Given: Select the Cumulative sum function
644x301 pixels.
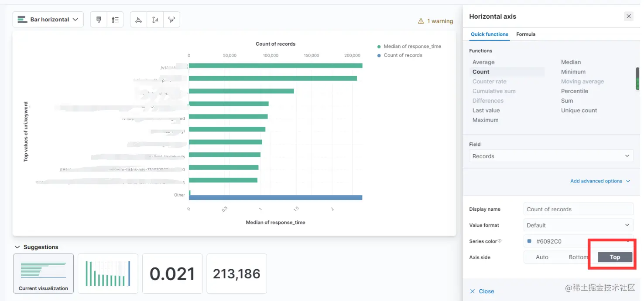Looking at the screenshot, I should tap(494, 91).
